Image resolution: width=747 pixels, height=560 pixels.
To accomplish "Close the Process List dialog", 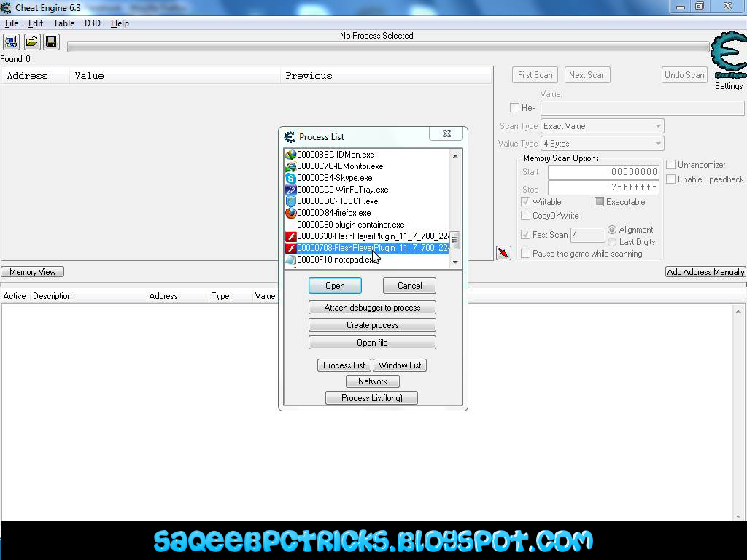I will pyautogui.click(x=446, y=134).
